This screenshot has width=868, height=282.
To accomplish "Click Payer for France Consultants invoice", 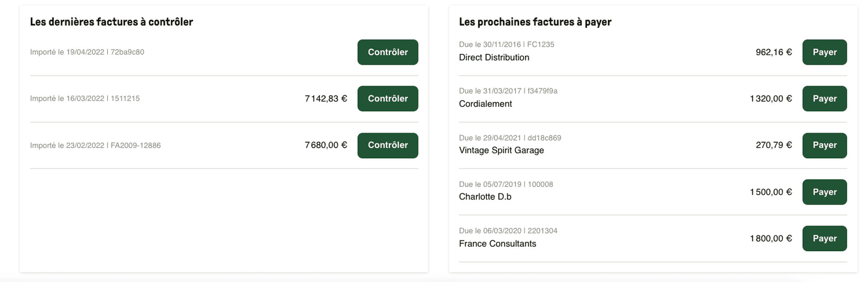I will (824, 238).
